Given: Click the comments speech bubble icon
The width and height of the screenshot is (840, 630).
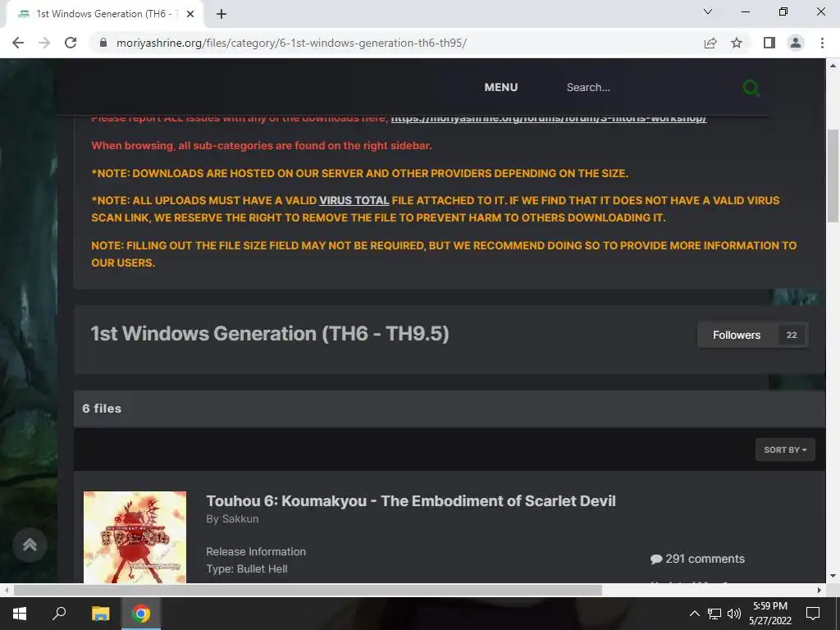Looking at the screenshot, I should pyautogui.click(x=655, y=559).
